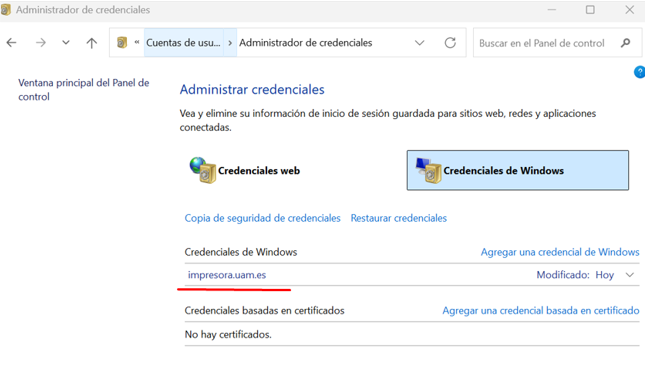
Task: Open address bar history dropdown
Action: coord(419,43)
